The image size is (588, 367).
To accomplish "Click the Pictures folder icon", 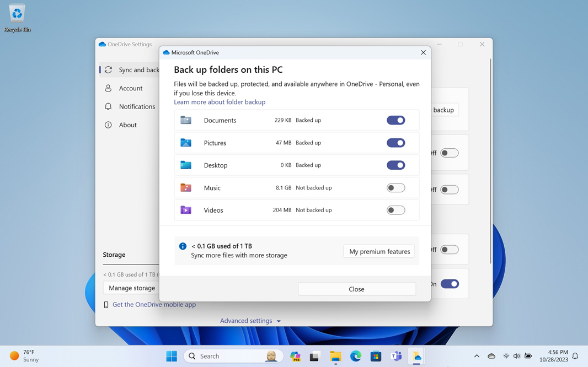I will click(x=186, y=143).
